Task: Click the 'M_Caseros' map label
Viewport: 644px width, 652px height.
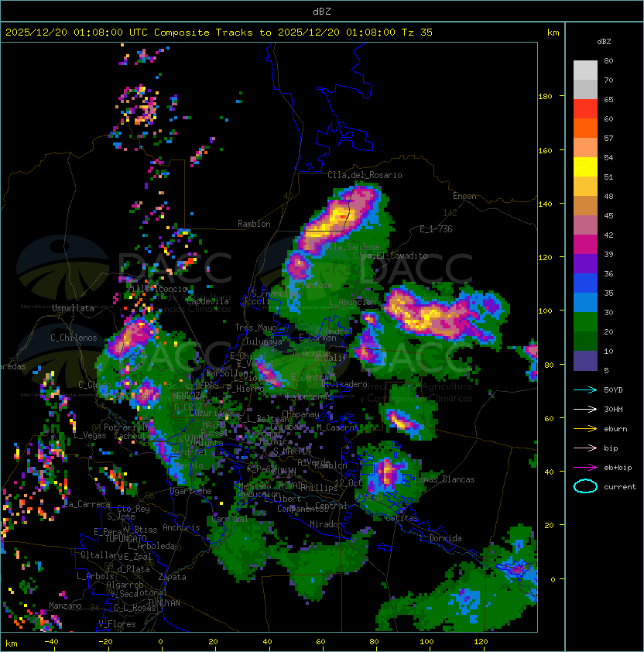Action: (x=337, y=427)
